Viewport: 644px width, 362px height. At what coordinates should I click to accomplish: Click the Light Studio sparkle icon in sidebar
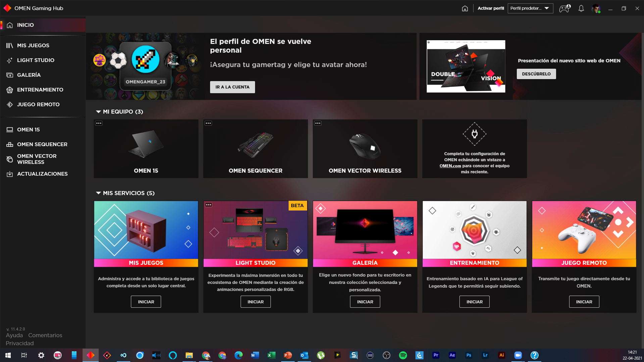10,60
